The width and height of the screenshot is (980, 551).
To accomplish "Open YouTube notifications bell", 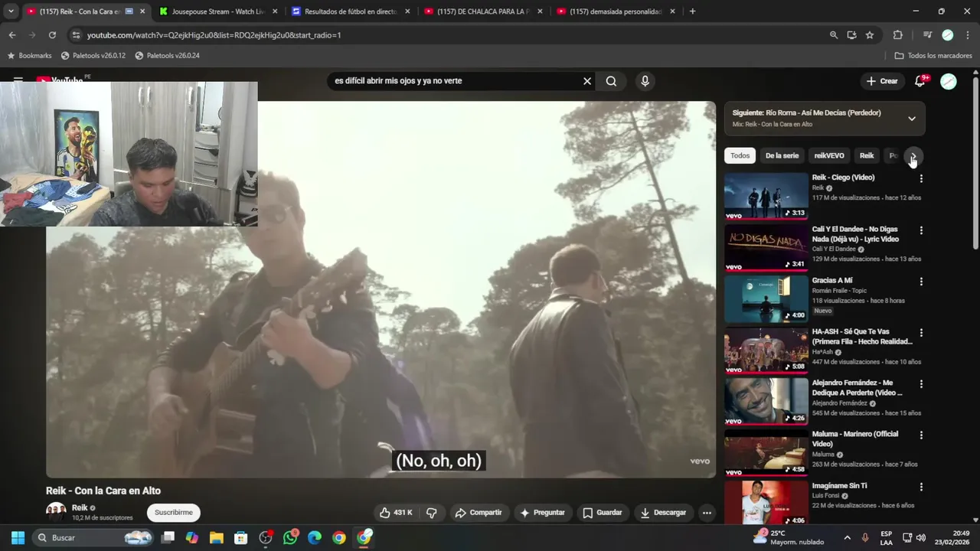I will coord(920,81).
